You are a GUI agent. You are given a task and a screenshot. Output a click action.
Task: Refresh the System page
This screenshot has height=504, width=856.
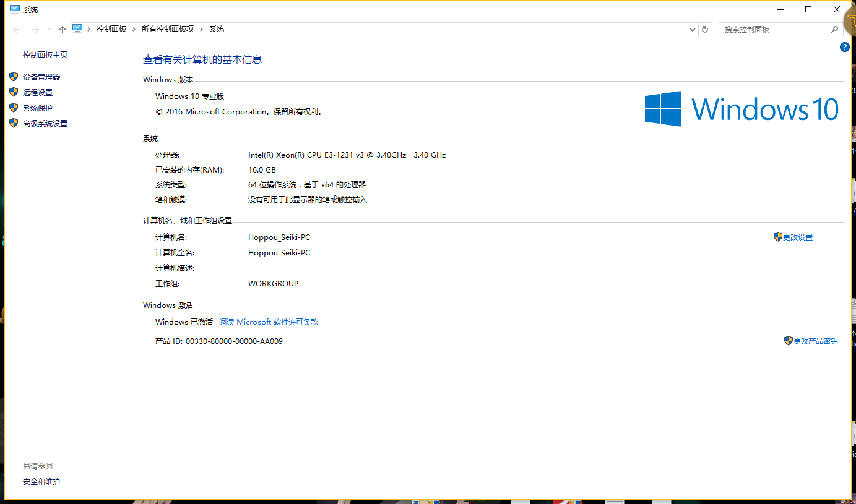704,29
